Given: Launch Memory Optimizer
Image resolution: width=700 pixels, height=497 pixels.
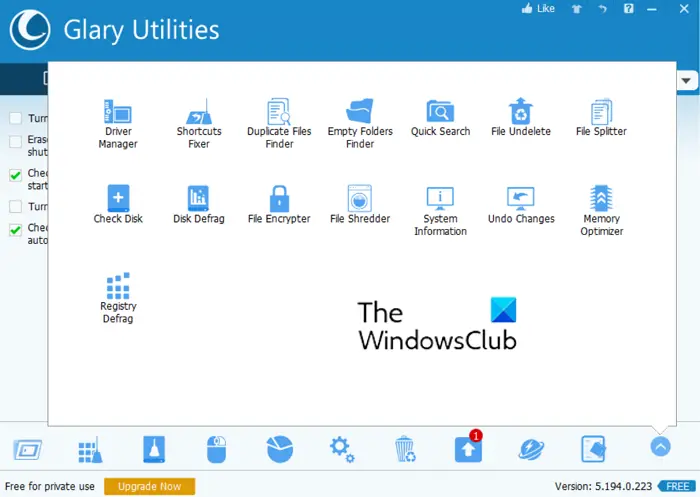Looking at the screenshot, I should tap(601, 211).
